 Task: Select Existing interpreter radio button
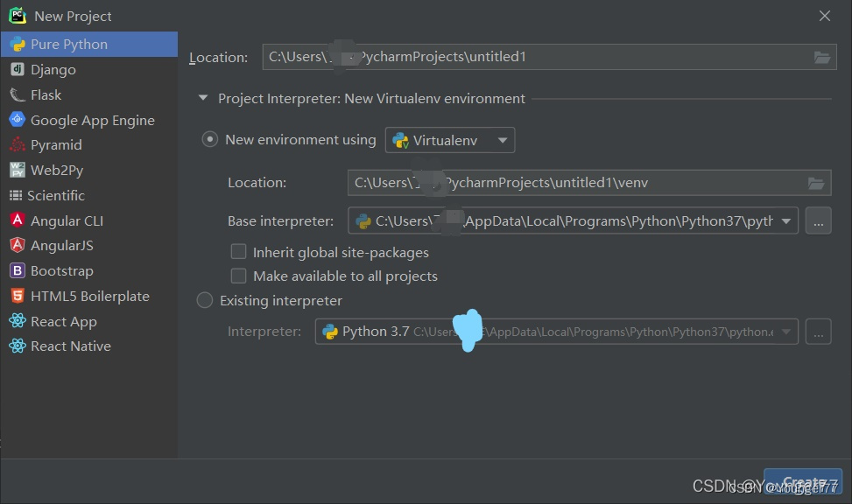coord(204,300)
